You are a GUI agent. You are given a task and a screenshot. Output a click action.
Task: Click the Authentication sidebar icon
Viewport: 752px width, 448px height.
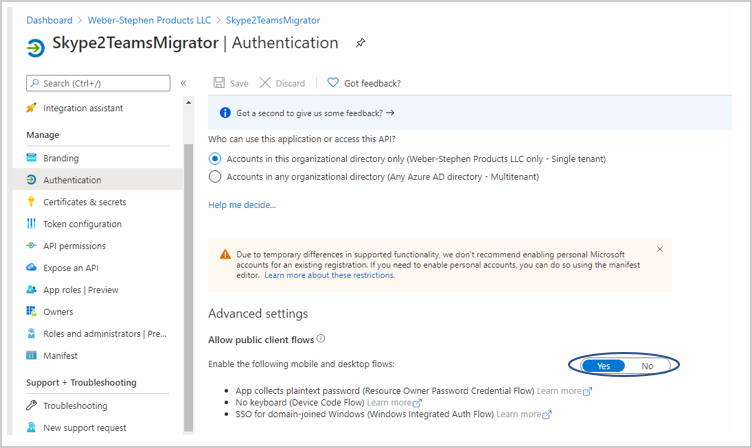(x=31, y=179)
